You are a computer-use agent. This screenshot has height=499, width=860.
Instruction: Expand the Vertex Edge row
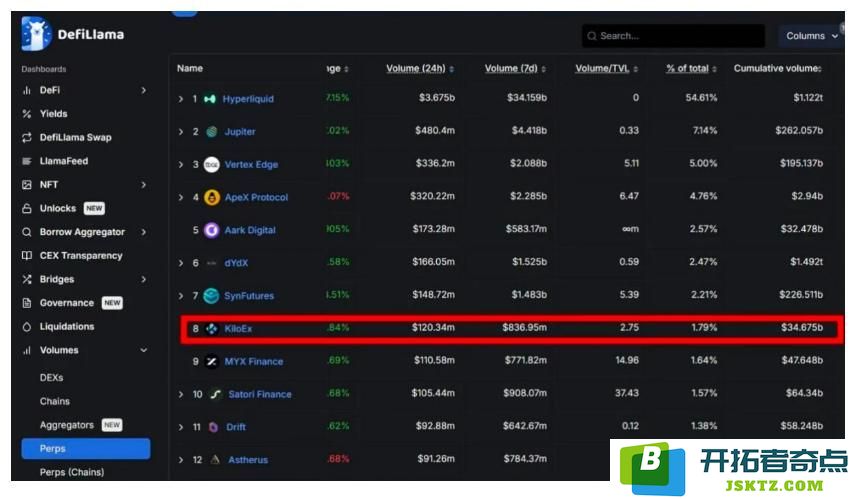pyautogui.click(x=181, y=165)
